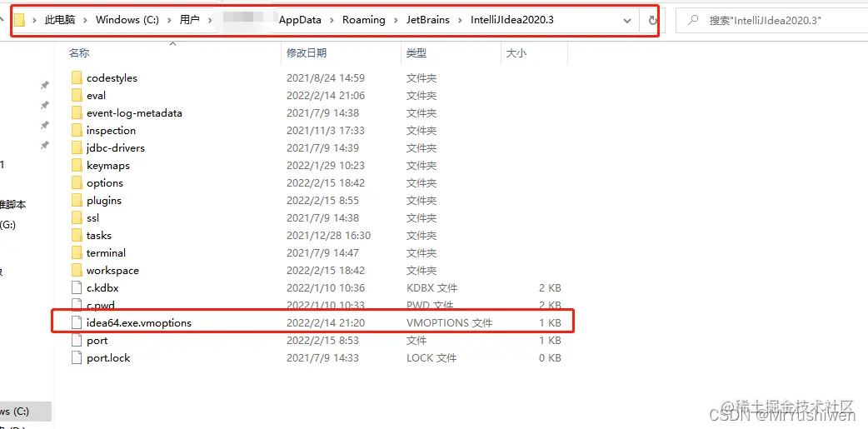The width and height of the screenshot is (868, 429).
Task: Select the keymaps folder icon
Action: (77, 166)
